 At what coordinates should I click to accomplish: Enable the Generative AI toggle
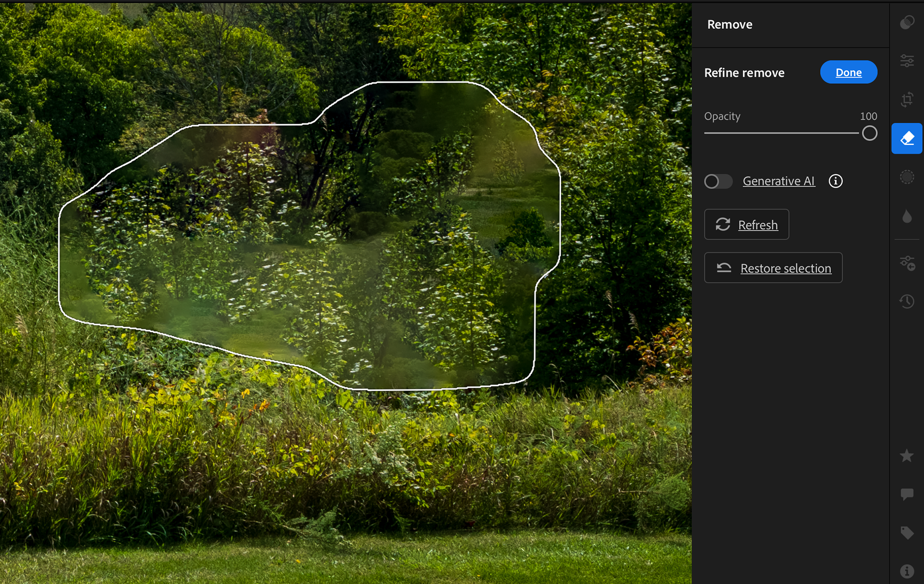point(718,181)
